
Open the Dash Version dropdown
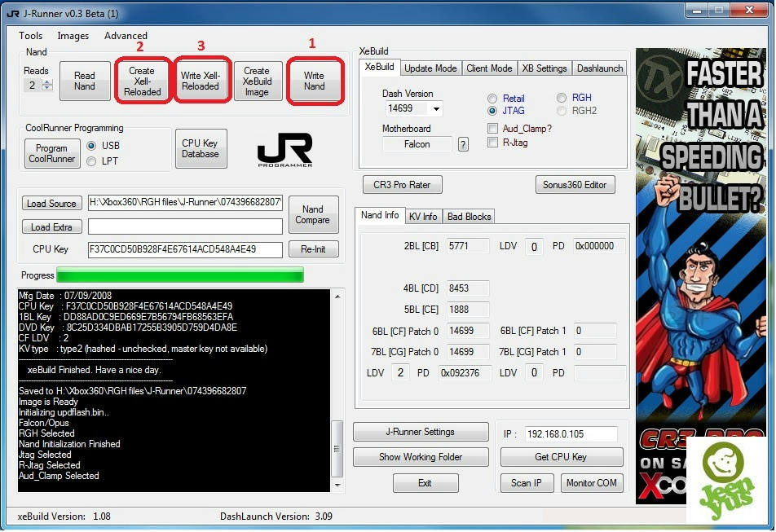tap(436, 109)
